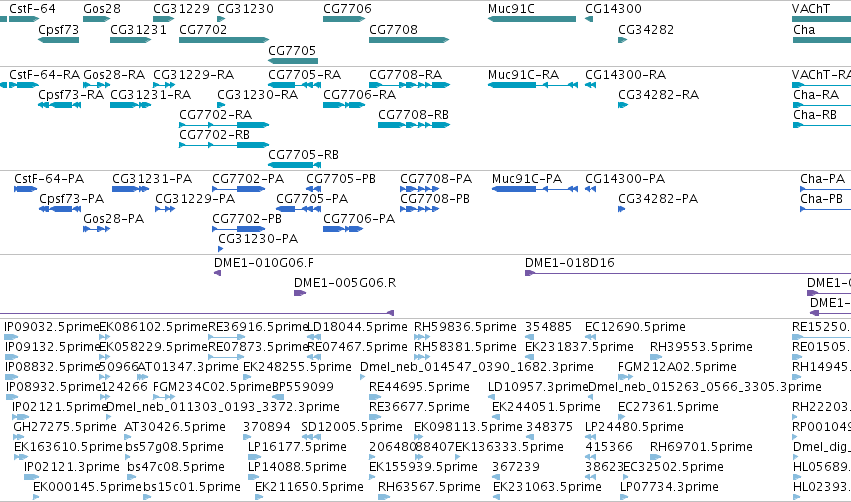Screen dimensions: 851x502
Task: Click the CG7705-RA transcript
Action: point(293,85)
